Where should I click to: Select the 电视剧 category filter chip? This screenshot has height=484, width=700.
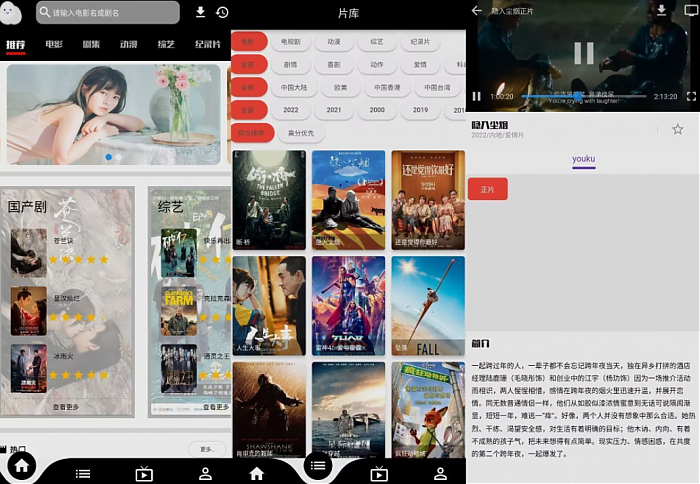click(x=290, y=42)
